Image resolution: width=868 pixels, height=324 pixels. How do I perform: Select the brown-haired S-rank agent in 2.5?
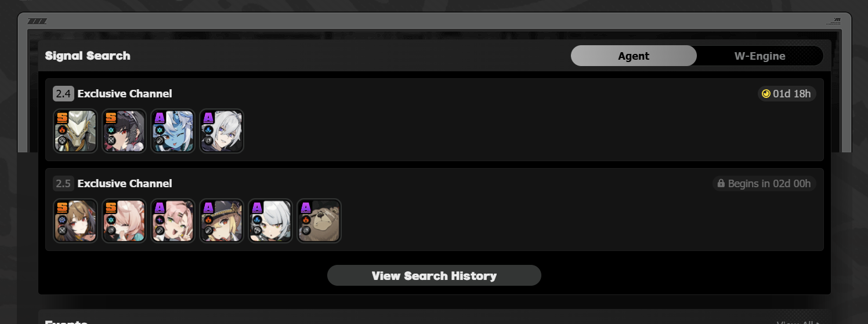click(x=75, y=221)
